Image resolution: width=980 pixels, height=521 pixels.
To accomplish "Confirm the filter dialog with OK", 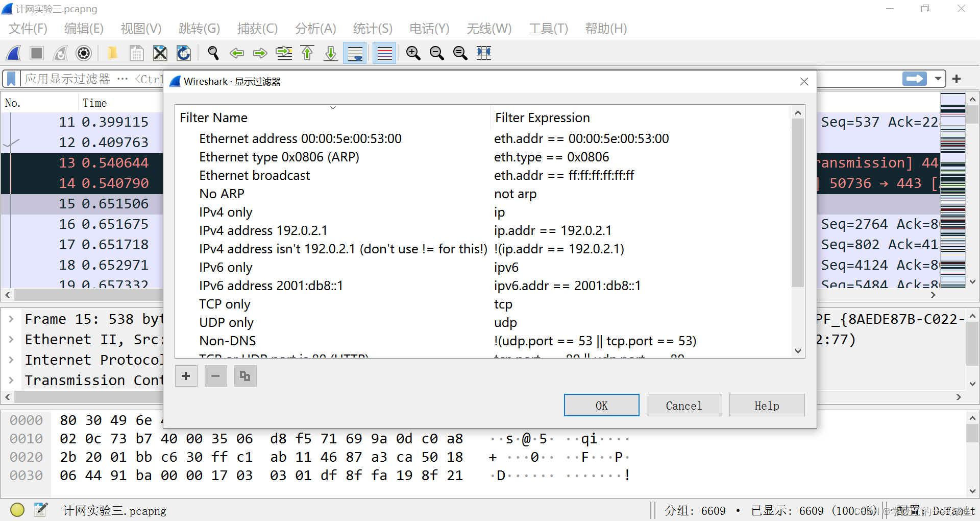I will (x=601, y=405).
